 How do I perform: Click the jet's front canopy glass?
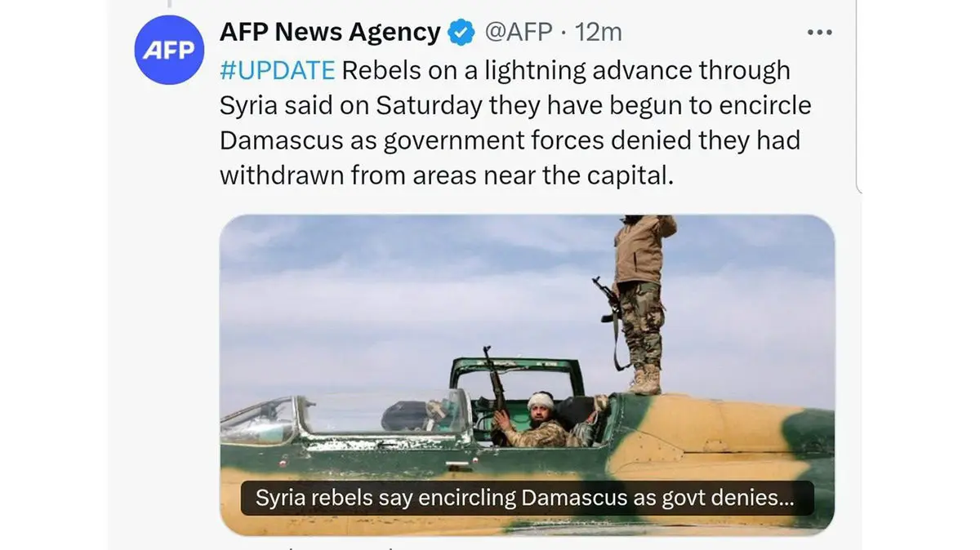click(261, 420)
